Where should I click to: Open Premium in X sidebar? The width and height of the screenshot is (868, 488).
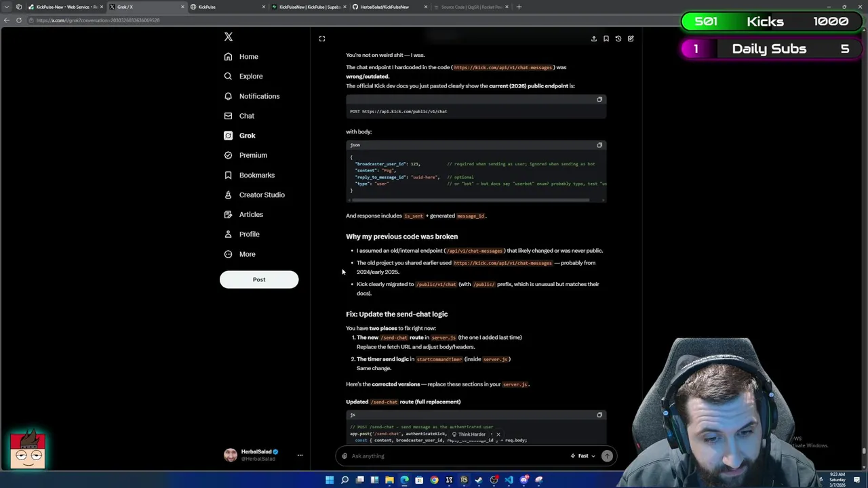pos(245,155)
